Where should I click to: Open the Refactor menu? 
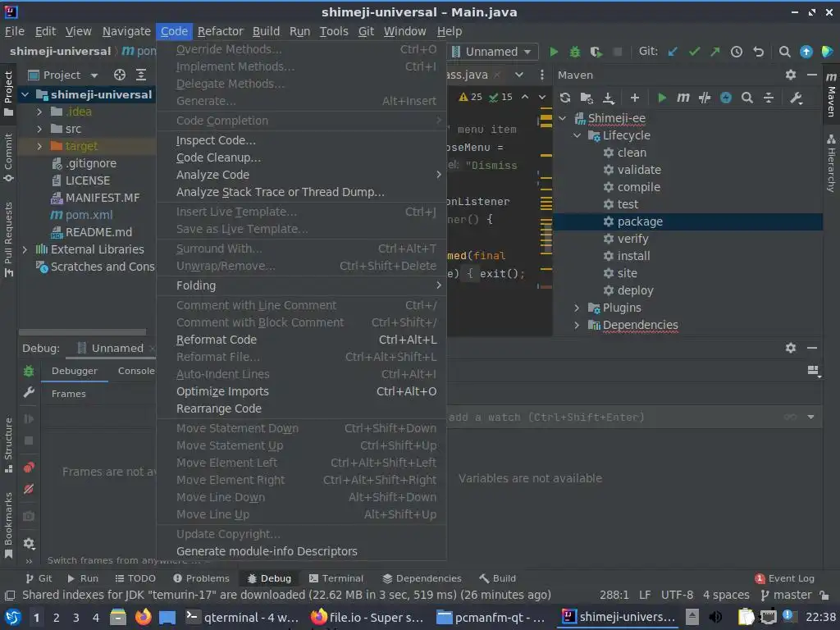coord(220,32)
